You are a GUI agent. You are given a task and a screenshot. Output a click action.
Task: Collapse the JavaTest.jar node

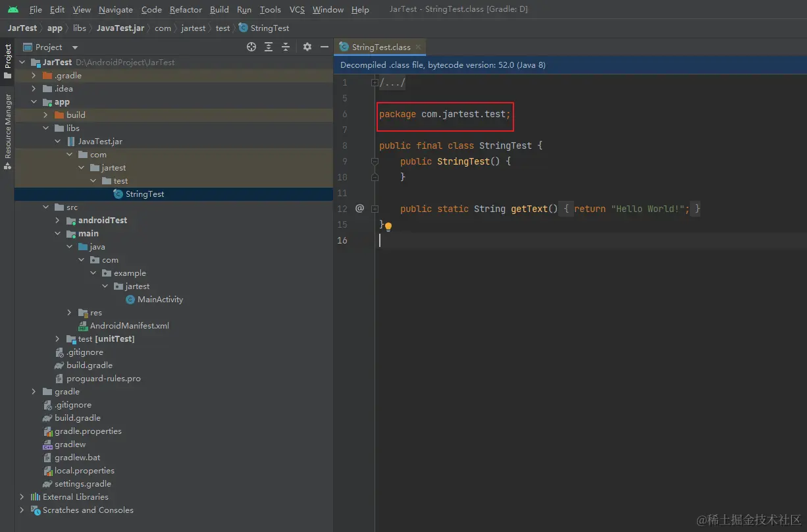58,142
